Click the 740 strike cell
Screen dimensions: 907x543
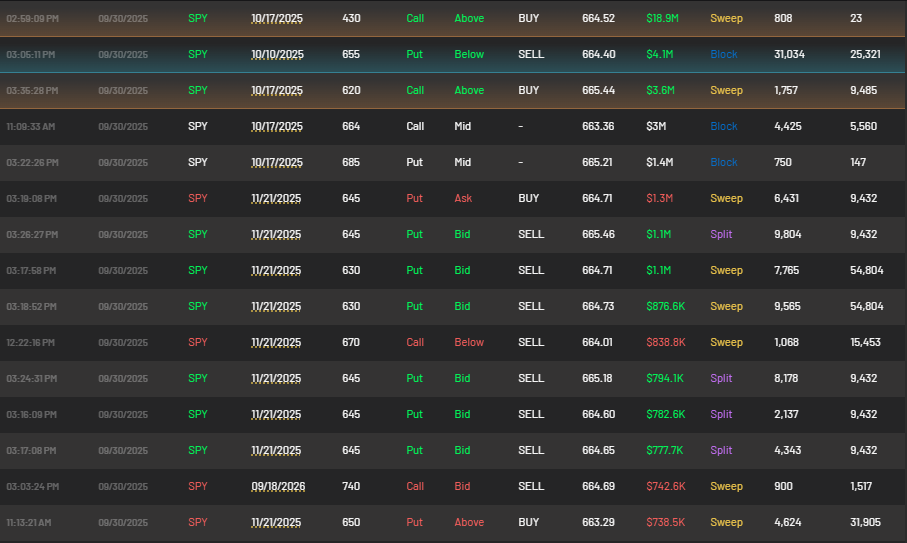pos(351,486)
